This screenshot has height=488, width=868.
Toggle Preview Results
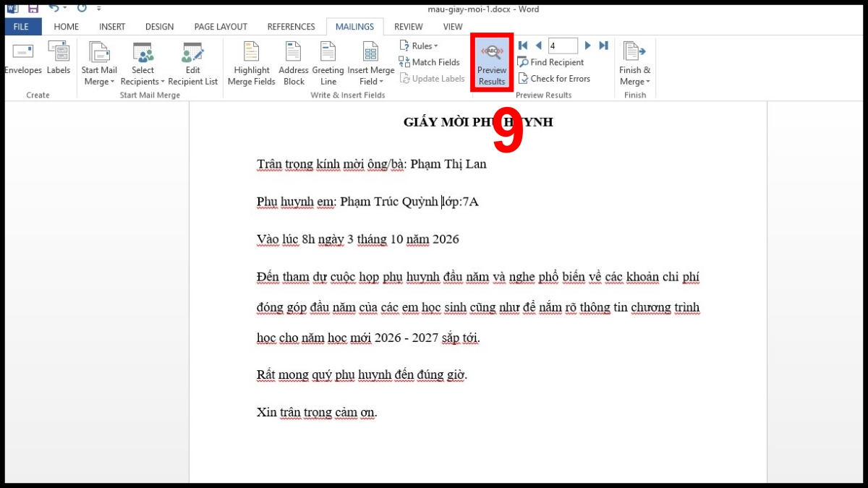tap(492, 64)
